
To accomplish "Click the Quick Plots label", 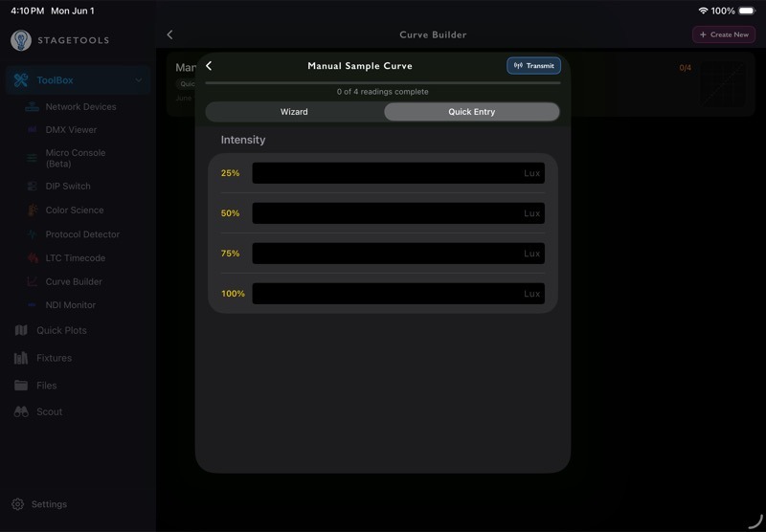I will [x=61, y=330].
